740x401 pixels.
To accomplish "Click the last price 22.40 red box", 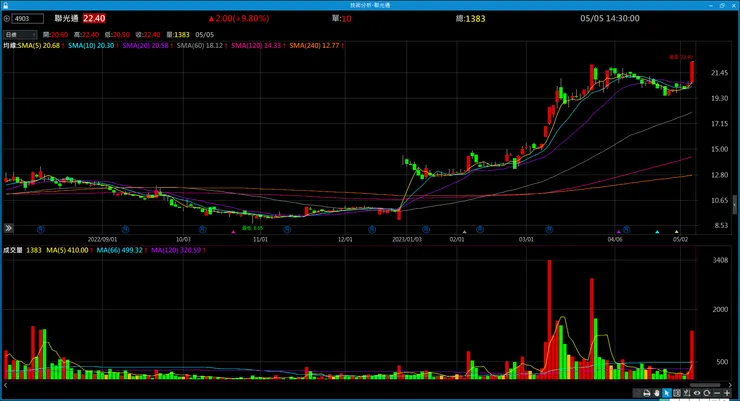I will (x=94, y=19).
